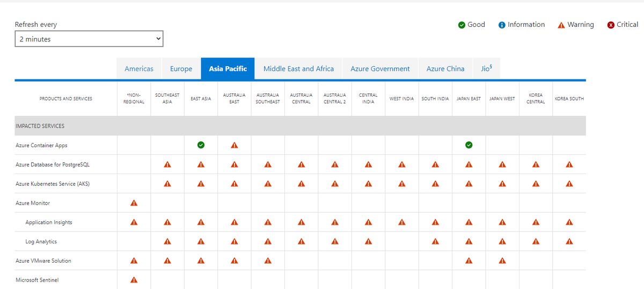The image size is (644, 289).
Task: Switch to the Europe tab
Action: click(181, 69)
